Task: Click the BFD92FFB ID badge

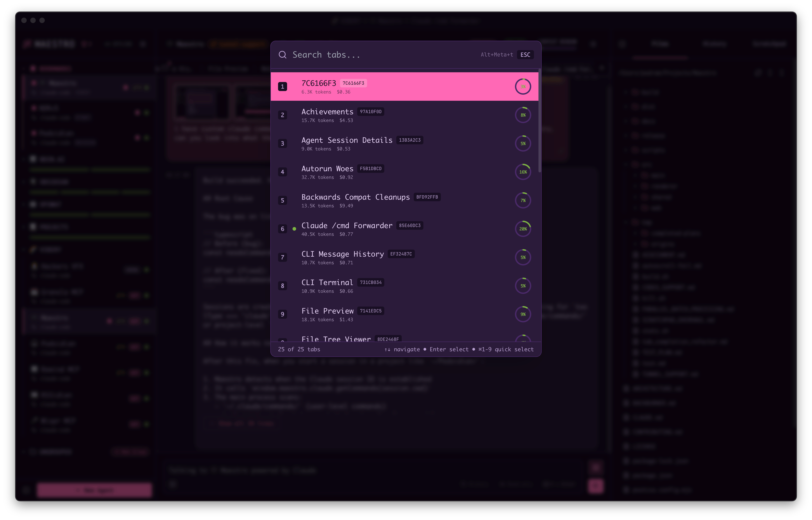Action: pyautogui.click(x=427, y=197)
